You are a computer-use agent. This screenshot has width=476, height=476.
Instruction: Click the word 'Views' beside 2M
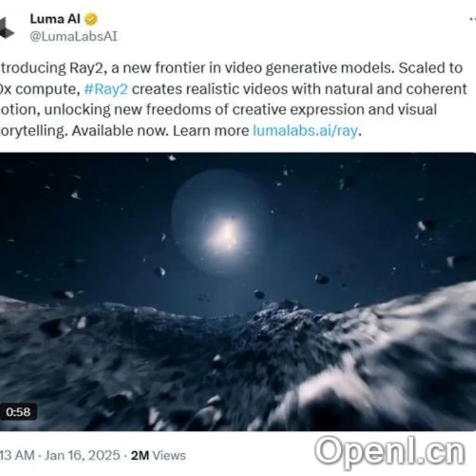coord(169,455)
